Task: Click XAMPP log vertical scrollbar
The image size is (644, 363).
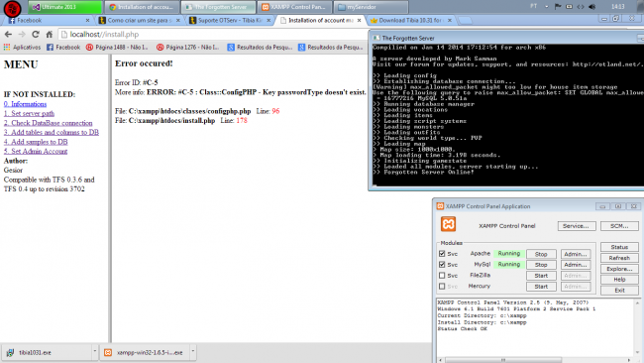Action: (x=637, y=327)
